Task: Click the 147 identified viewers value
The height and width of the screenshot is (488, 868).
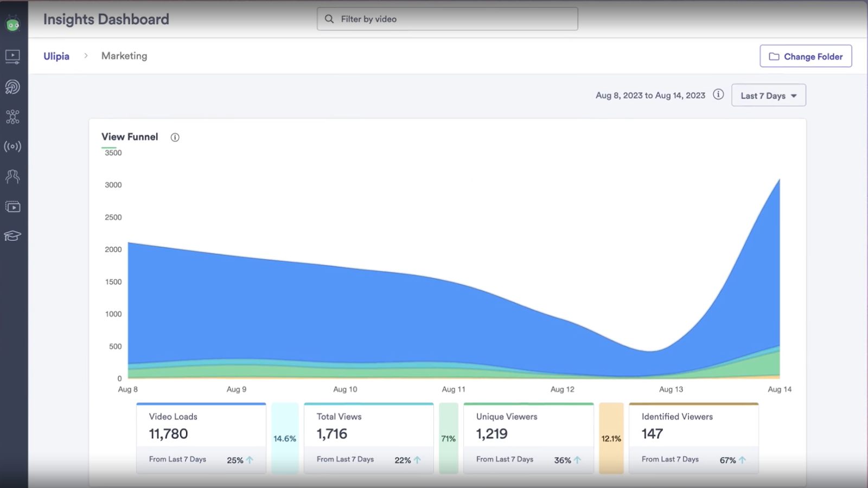Action: [x=652, y=434]
